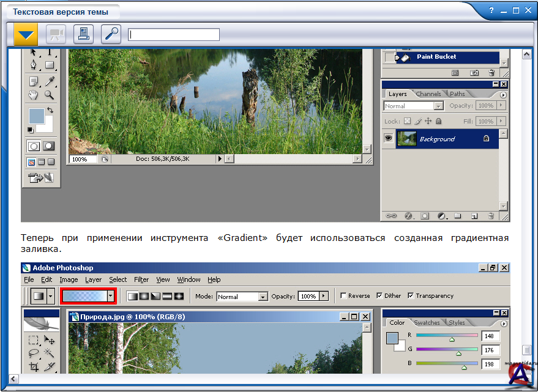Open the gradient picker dropdown arrow
Image resolution: width=538 pixels, height=392 pixels.
[110, 296]
